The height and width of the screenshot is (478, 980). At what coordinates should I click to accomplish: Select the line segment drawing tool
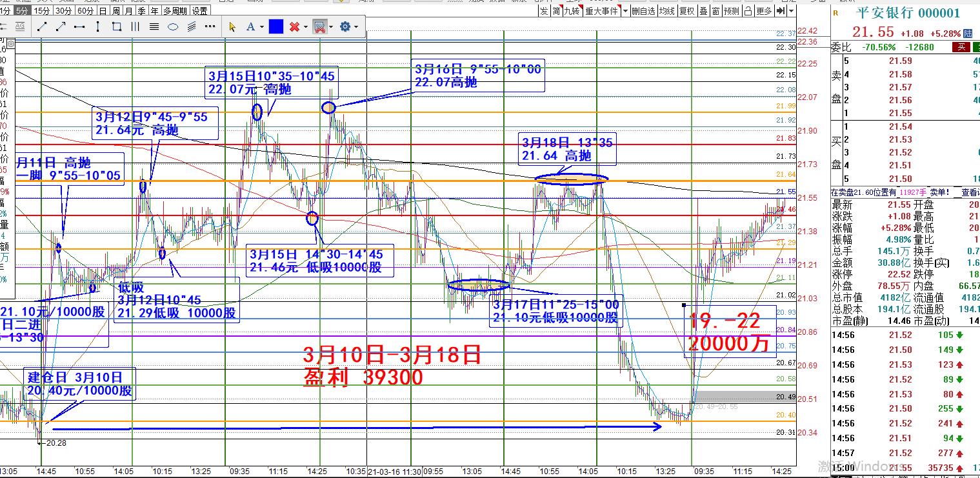pyautogui.click(x=42, y=26)
